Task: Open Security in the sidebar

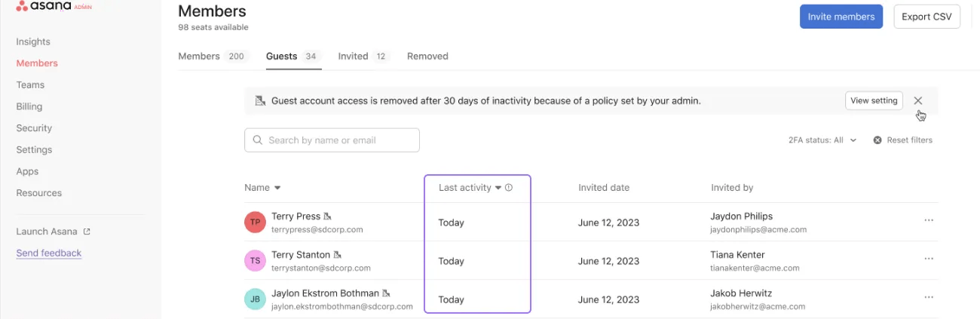Action: coord(34,128)
